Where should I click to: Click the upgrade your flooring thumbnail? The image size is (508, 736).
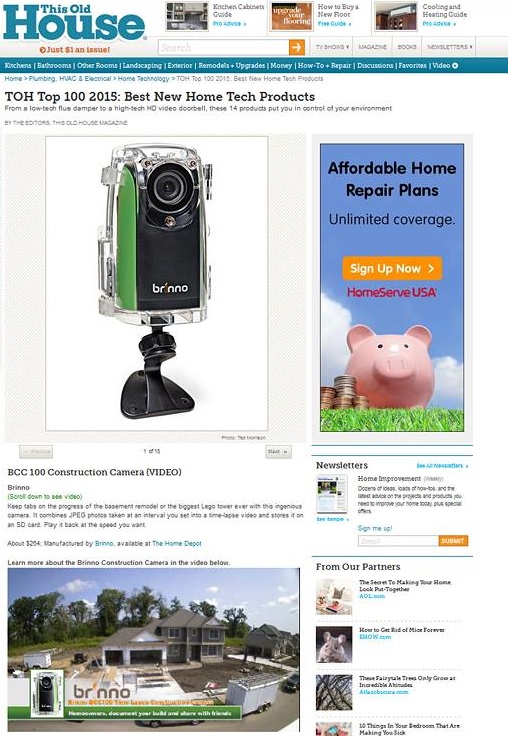pos(292,16)
